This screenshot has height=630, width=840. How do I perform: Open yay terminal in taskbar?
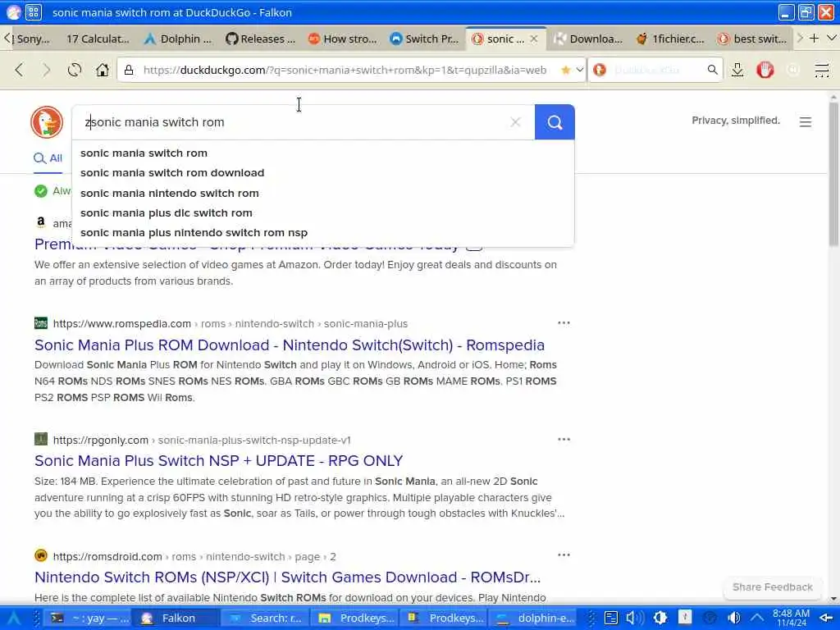[89, 619]
